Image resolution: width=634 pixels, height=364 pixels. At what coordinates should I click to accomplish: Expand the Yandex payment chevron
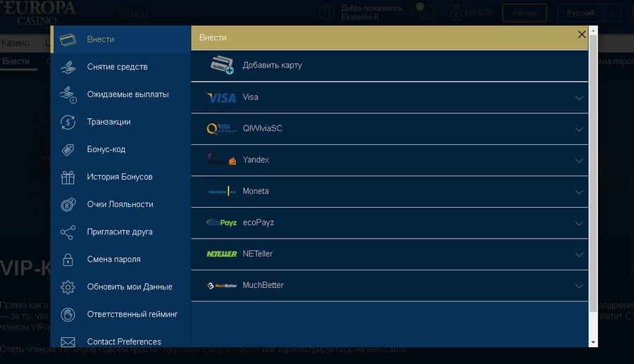point(579,161)
